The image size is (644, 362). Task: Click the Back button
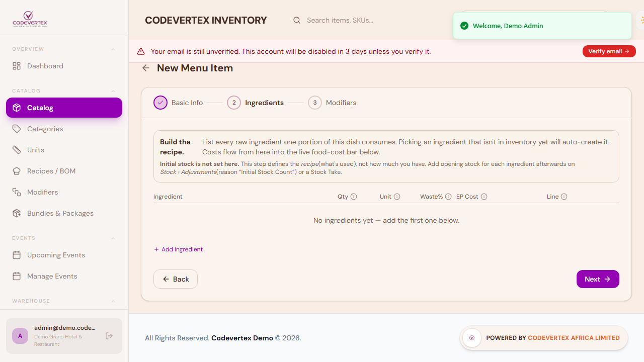point(176,279)
